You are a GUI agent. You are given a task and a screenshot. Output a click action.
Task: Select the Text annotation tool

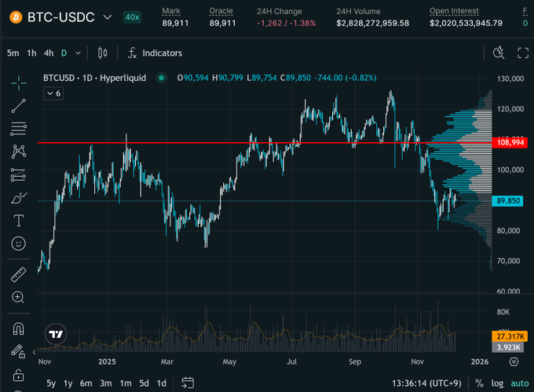18,221
